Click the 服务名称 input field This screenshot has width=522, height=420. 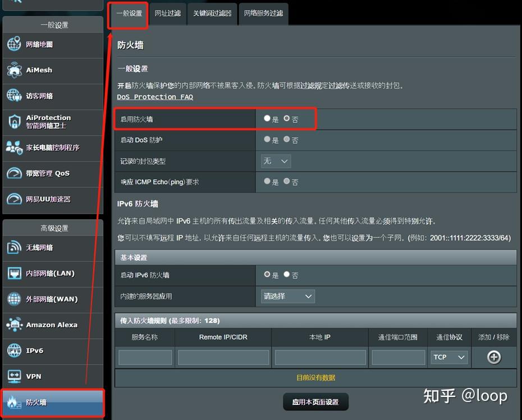(x=145, y=357)
